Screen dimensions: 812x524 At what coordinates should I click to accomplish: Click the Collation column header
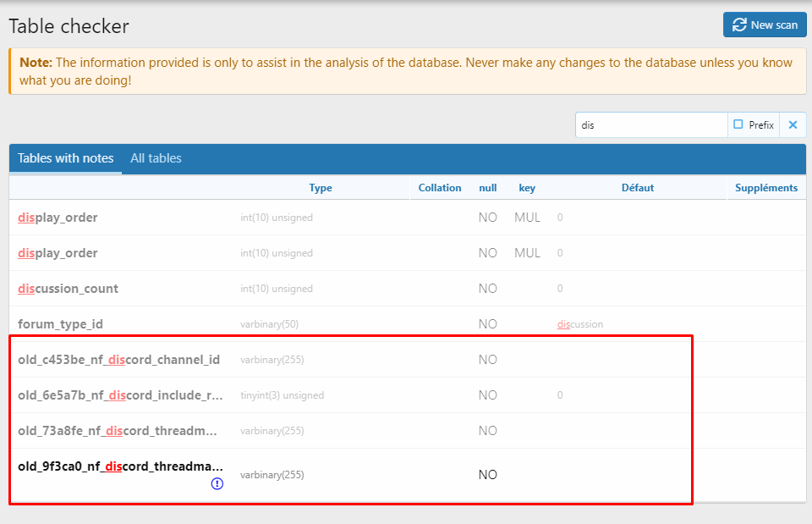coord(440,188)
